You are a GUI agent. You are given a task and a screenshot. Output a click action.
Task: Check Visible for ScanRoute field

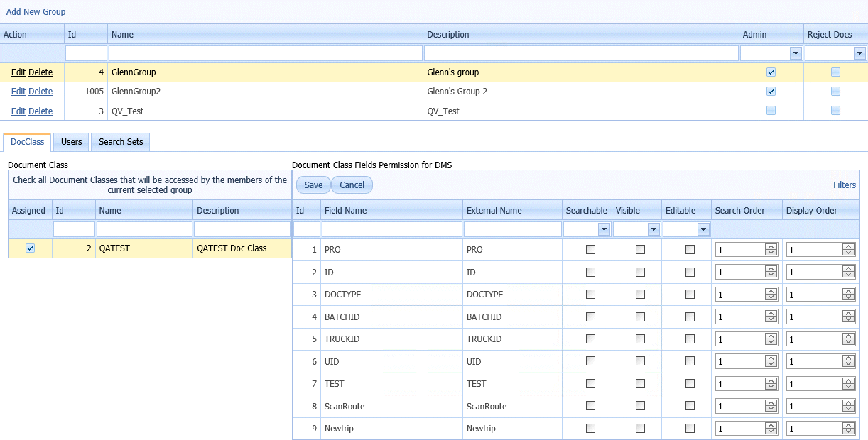(x=640, y=407)
